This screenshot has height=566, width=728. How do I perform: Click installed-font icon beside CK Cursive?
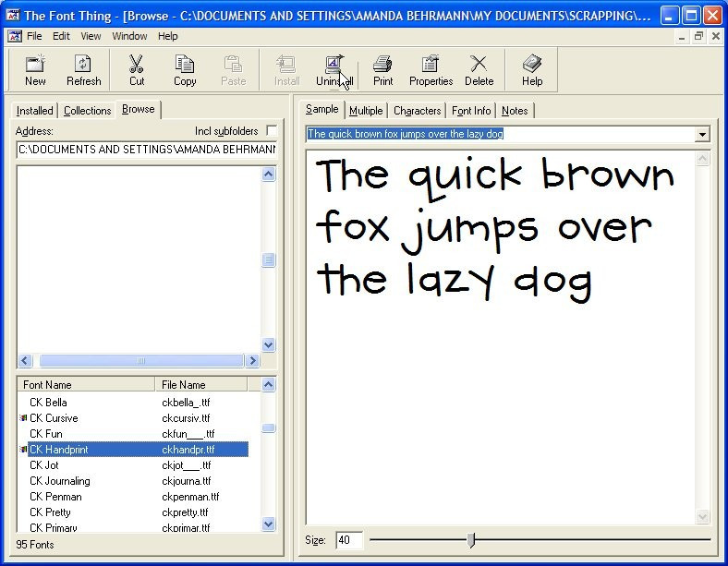23,418
